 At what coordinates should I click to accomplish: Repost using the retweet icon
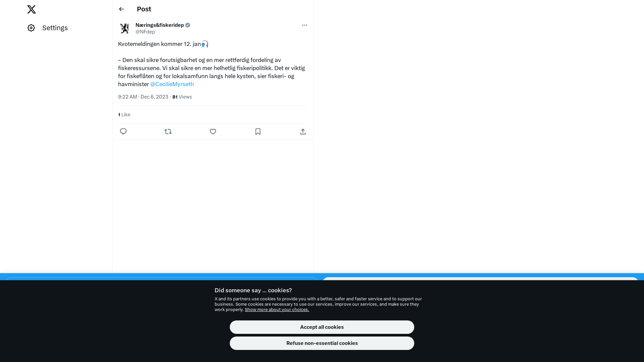point(168,131)
